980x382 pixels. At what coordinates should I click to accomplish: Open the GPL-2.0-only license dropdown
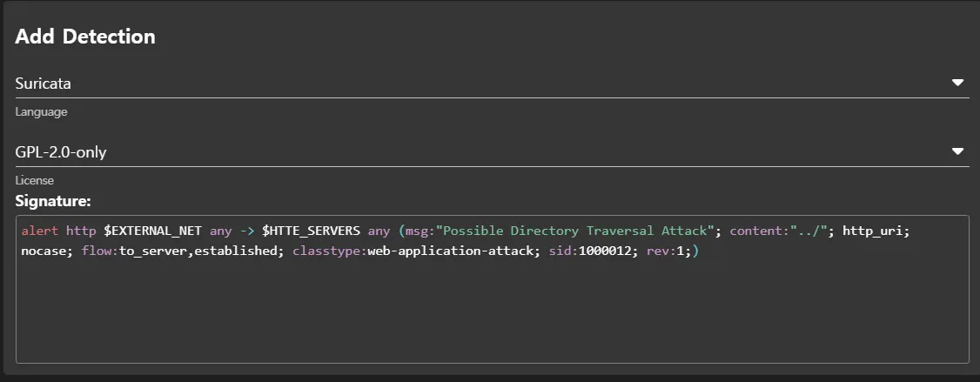(492, 152)
